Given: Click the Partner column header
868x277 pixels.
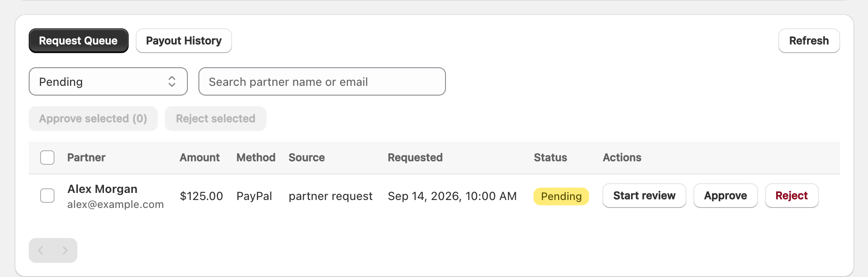Looking at the screenshot, I should (86, 158).
